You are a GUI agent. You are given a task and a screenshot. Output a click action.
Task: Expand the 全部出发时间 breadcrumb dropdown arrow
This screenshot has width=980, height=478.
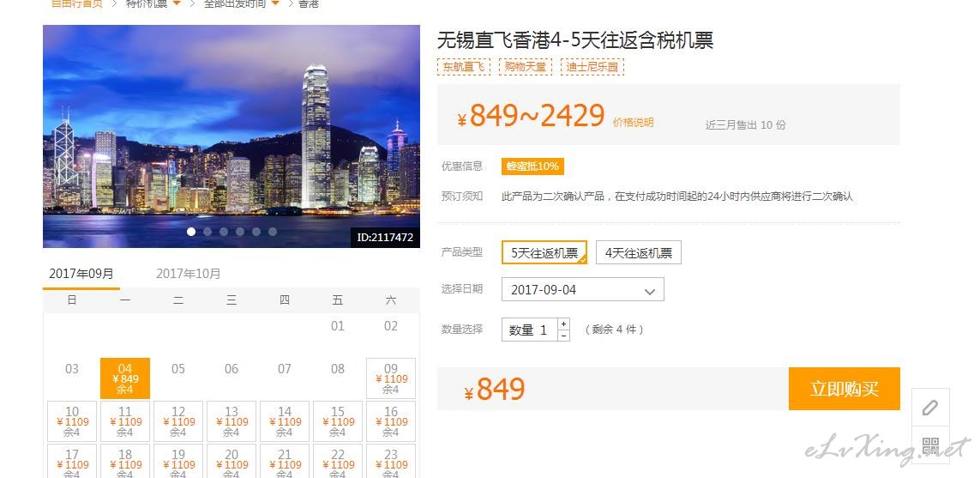point(275,3)
